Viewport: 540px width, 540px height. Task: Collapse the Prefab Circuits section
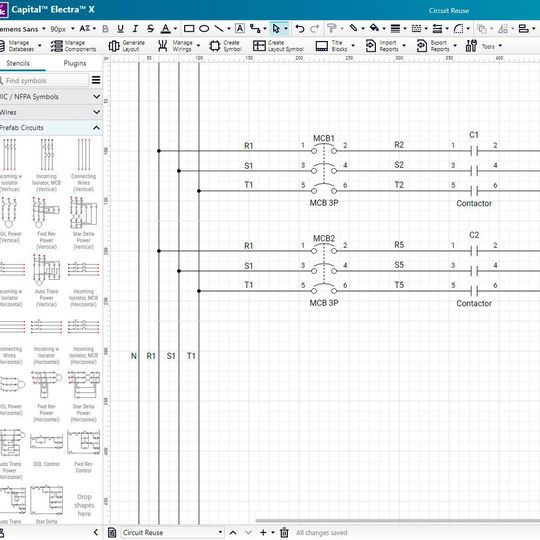click(x=96, y=128)
